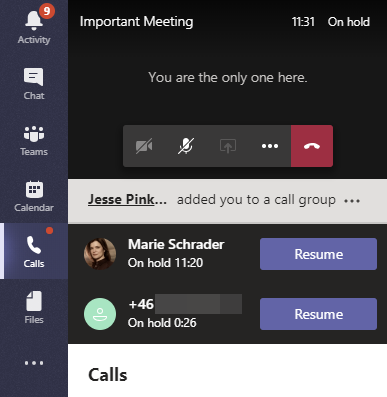Image resolution: width=387 pixels, height=397 pixels.
Task: Hang up using the red phone icon
Action: click(x=312, y=146)
